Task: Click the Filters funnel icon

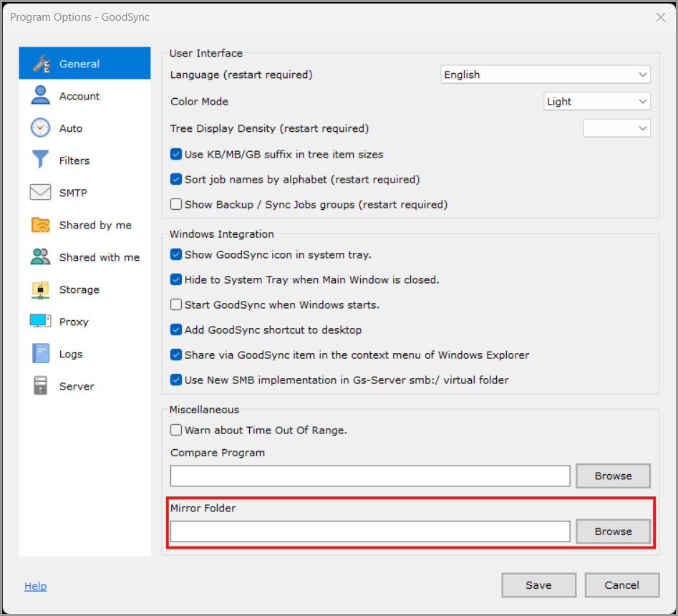Action: tap(40, 159)
